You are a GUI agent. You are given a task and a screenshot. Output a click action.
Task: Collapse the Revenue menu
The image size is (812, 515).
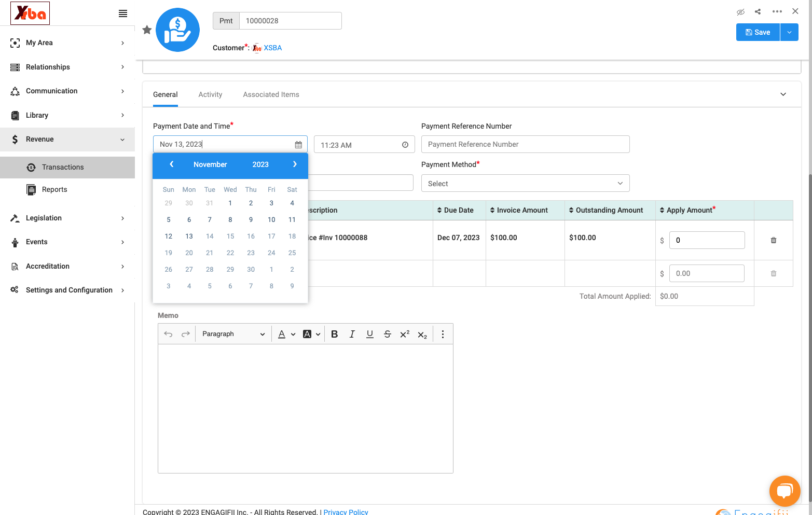tap(67, 139)
